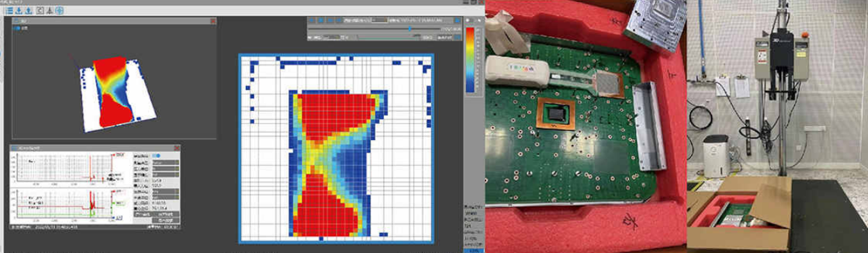Click the square document icon in the toolbar

point(40,11)
